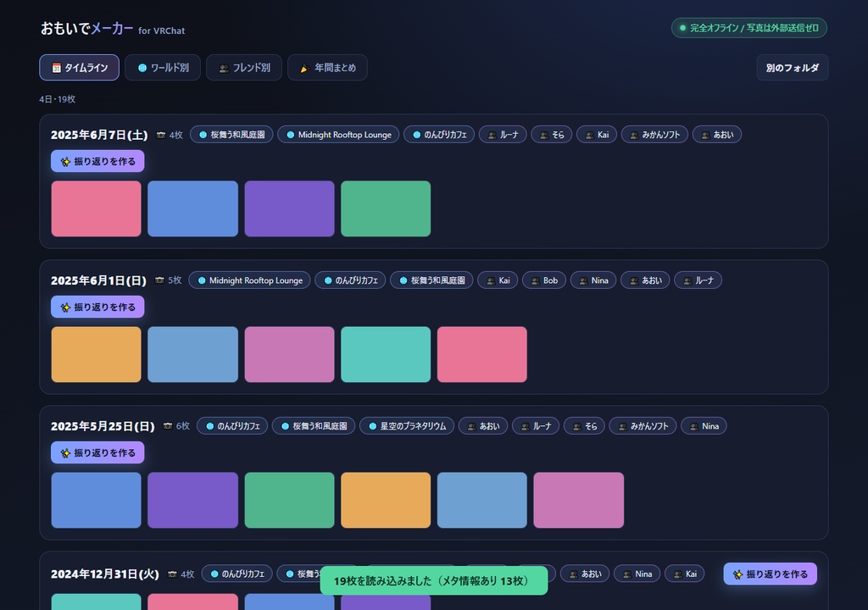Open the light blue photo in June 1 row
868x610 pixels.
click(x=192, y=354)
